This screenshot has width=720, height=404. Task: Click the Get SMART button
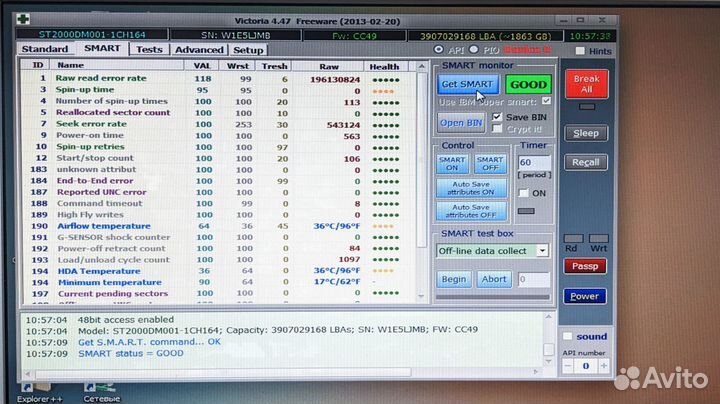(x=468, y=85)
